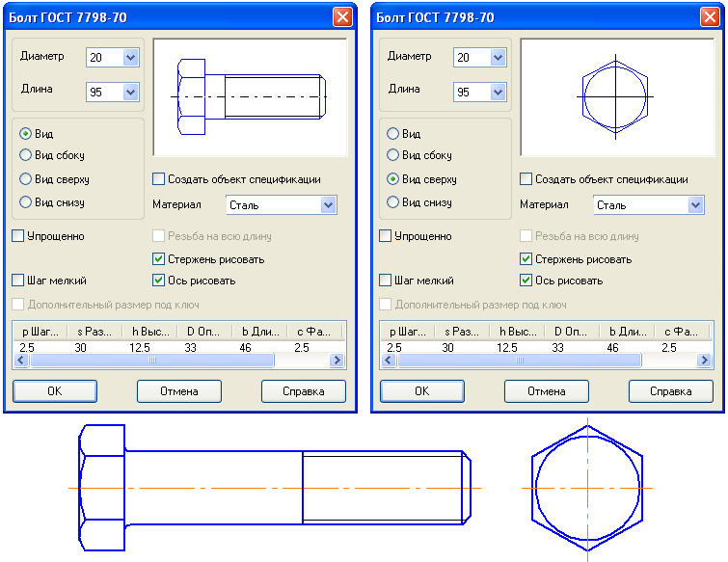Select "Вид" radio in right dialog
The width and height of the screenshot is (728, 562).
coord(392,134)
